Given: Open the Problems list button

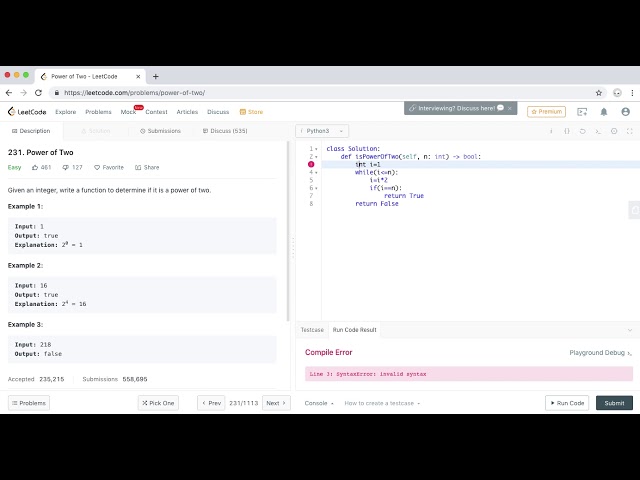Looking at the screenshot, I should point(29,403).
